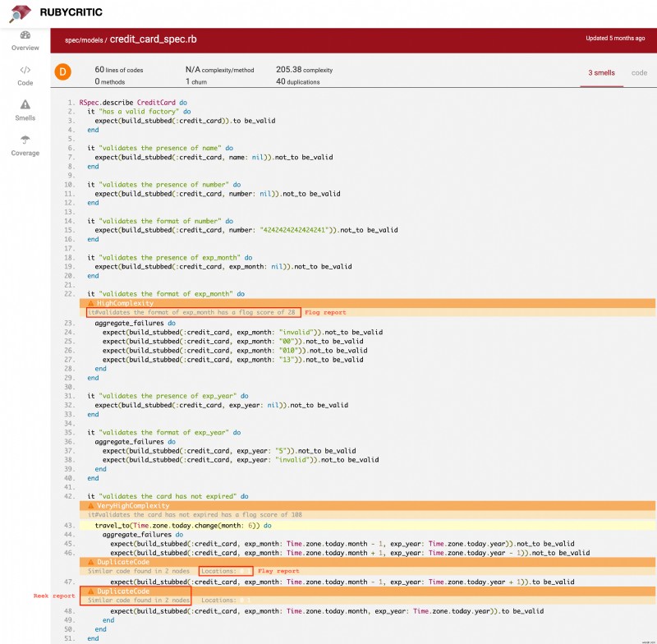Click line 22 'validates the format of exp_month'
Image resolution: width=657 pixels, height=644 pixels.
tap(166, 294)
